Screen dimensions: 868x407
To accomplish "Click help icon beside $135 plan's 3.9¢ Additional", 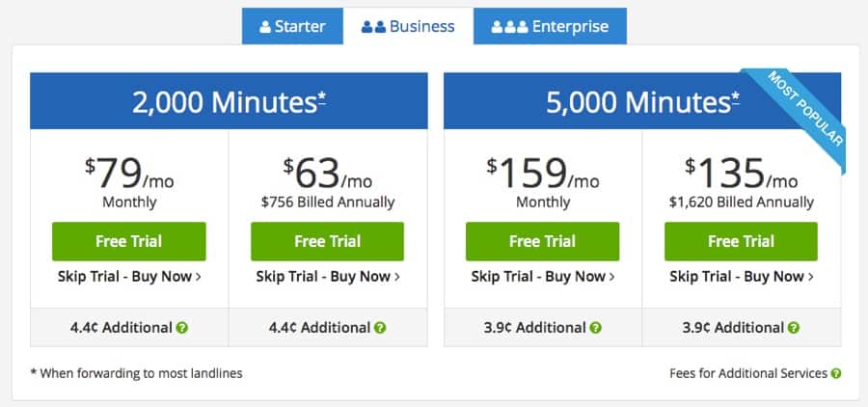I will tap(794, 328).
